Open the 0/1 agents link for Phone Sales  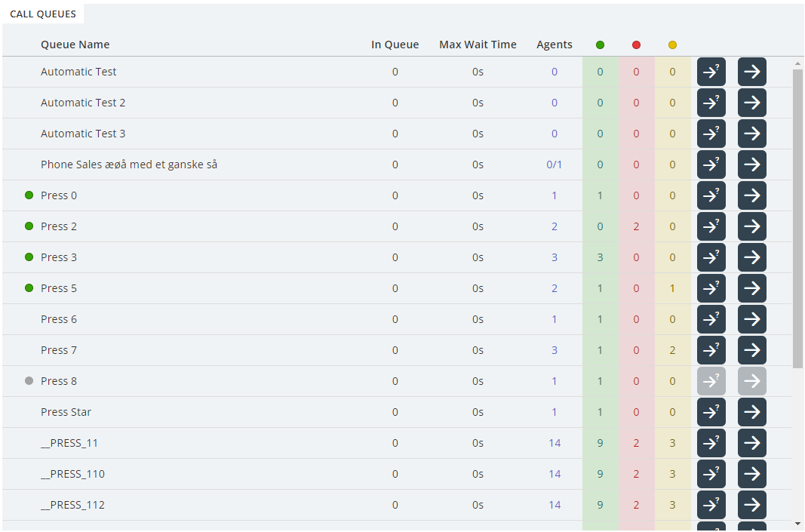(555, 165)
